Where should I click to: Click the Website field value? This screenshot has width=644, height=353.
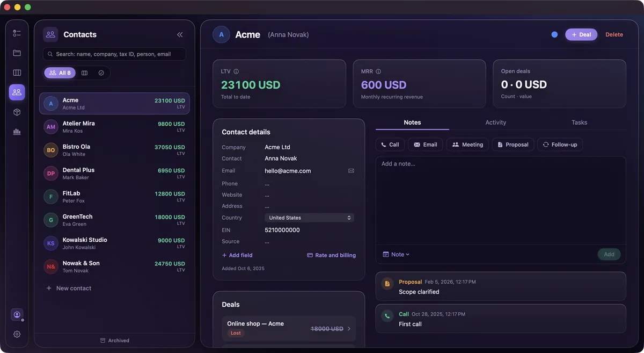coord(267,195)
